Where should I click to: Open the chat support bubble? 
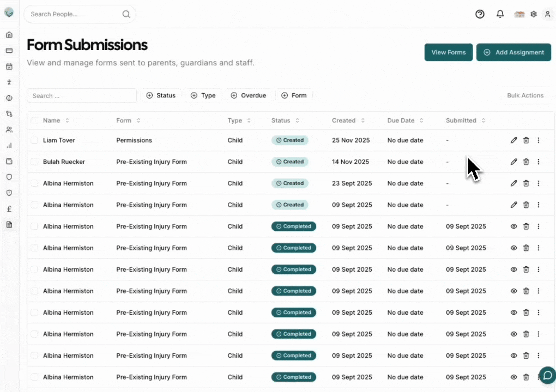coord(547,375)
